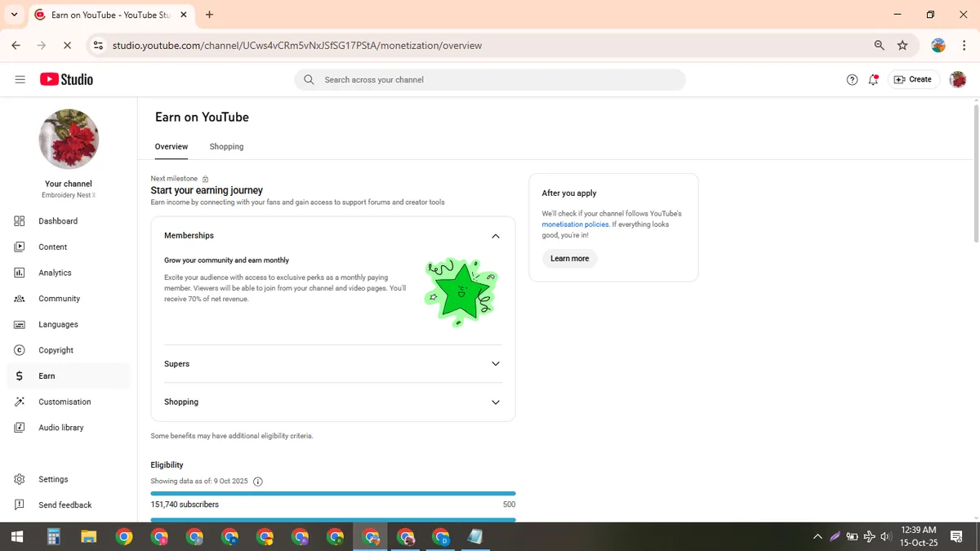The height and width of the screenshot is (551, 980).
Task: Launch Calculator from the taskbar
Action: point(53,536)
